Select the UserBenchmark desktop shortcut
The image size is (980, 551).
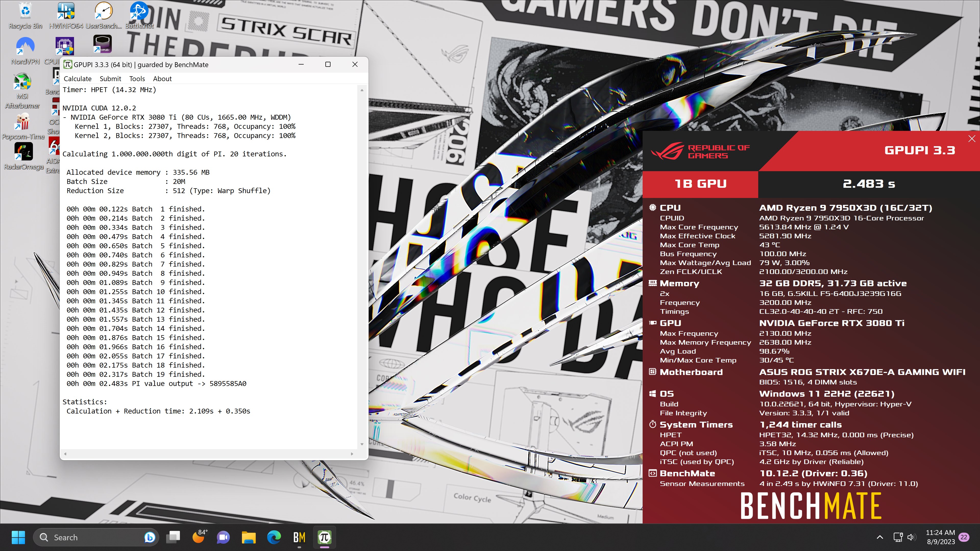[103, 16]
